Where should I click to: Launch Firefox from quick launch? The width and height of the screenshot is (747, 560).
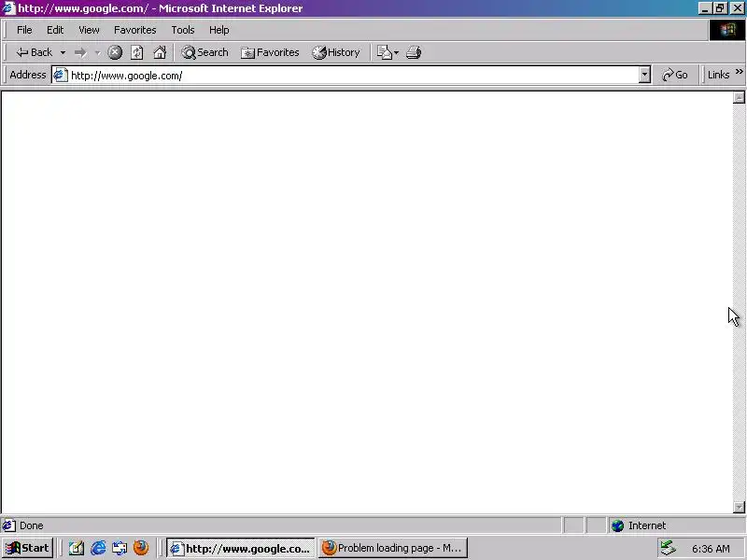point(141,548)
